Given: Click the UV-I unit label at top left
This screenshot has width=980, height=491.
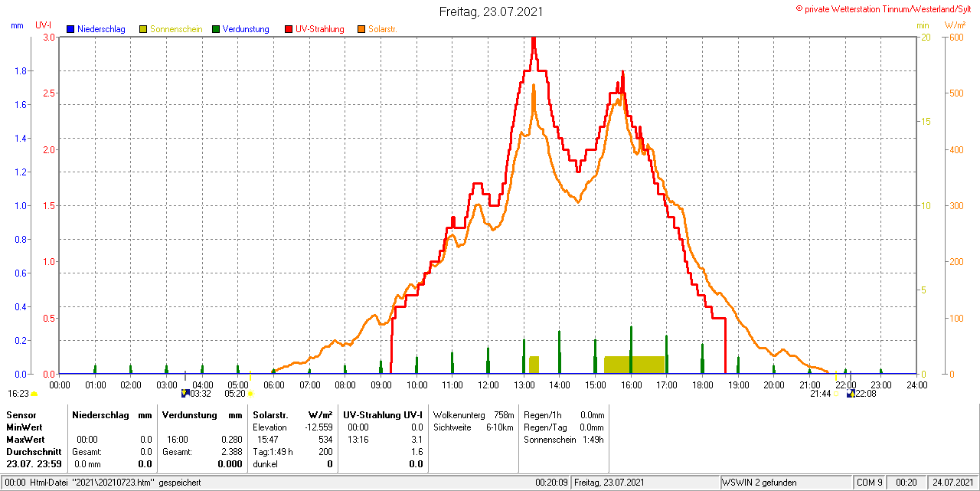Looking at the screenshot, I should coord(44,25).
